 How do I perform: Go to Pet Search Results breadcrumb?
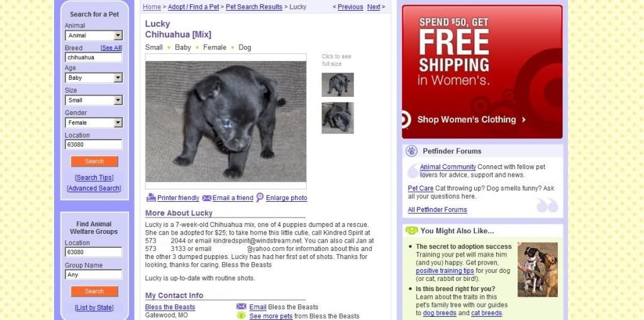pos(254,7)
